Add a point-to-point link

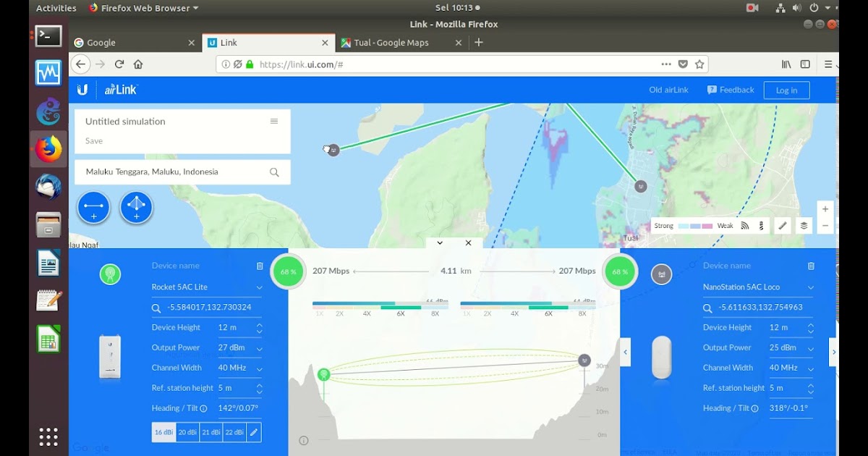(93, 208)
